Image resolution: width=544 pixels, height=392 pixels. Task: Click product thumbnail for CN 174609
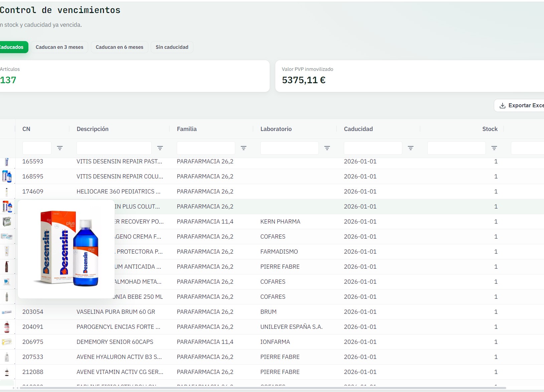pyautogui.click(x=7, y=191)
